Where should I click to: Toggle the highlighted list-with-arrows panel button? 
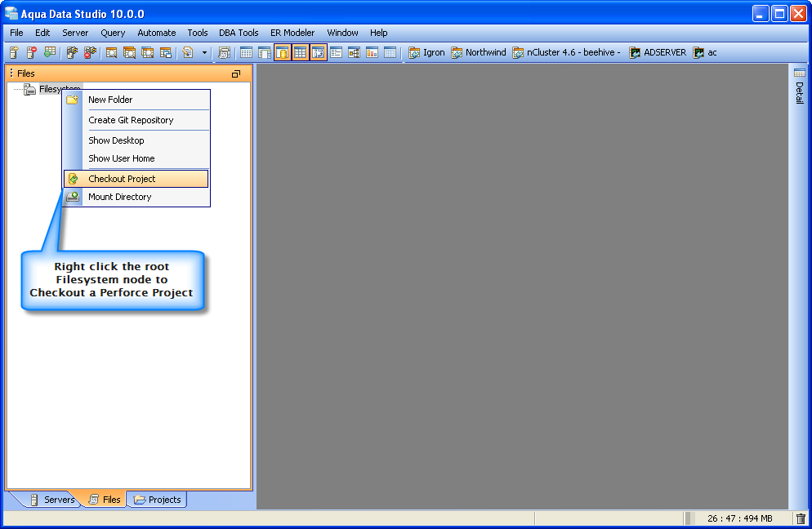pos(319,52)
